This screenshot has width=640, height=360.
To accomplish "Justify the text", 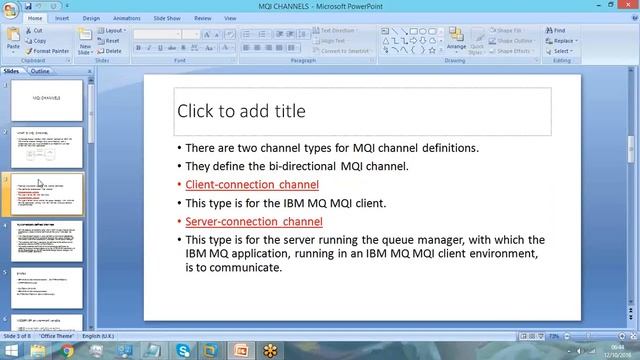I will [x=279, y=48].
